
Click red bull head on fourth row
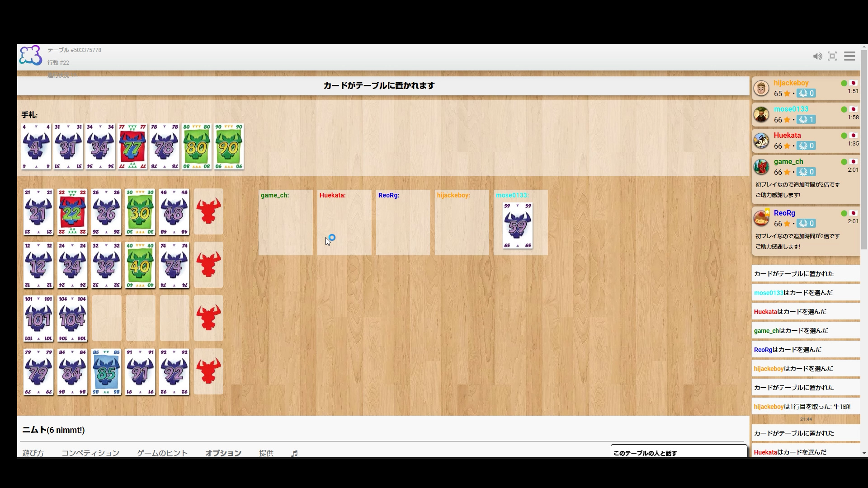[208, 371]
